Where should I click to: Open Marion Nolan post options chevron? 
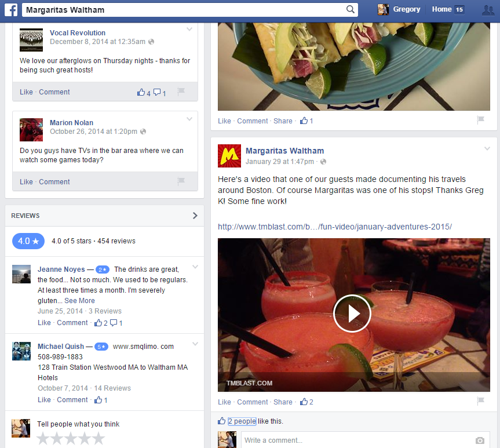189,119
